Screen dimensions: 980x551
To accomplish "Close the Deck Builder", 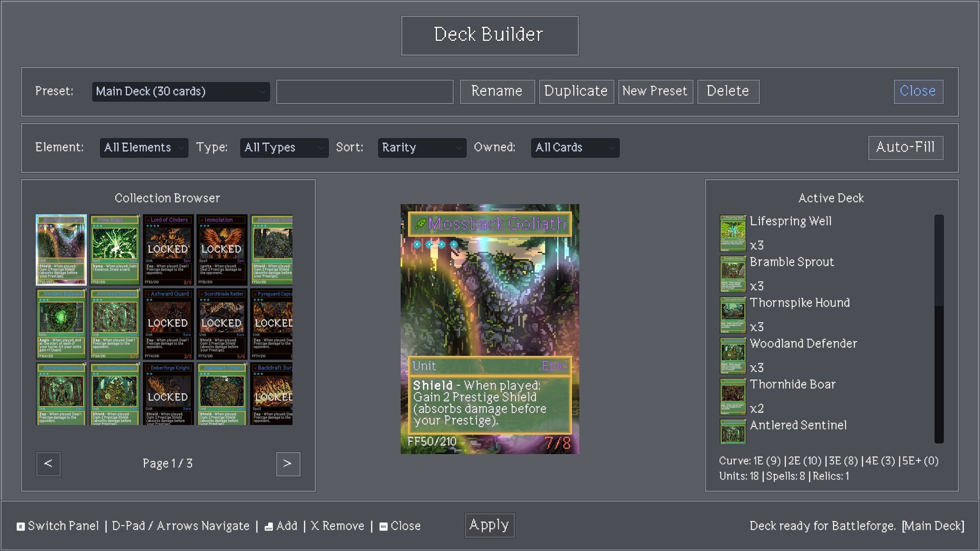I will tap(918, 92).
